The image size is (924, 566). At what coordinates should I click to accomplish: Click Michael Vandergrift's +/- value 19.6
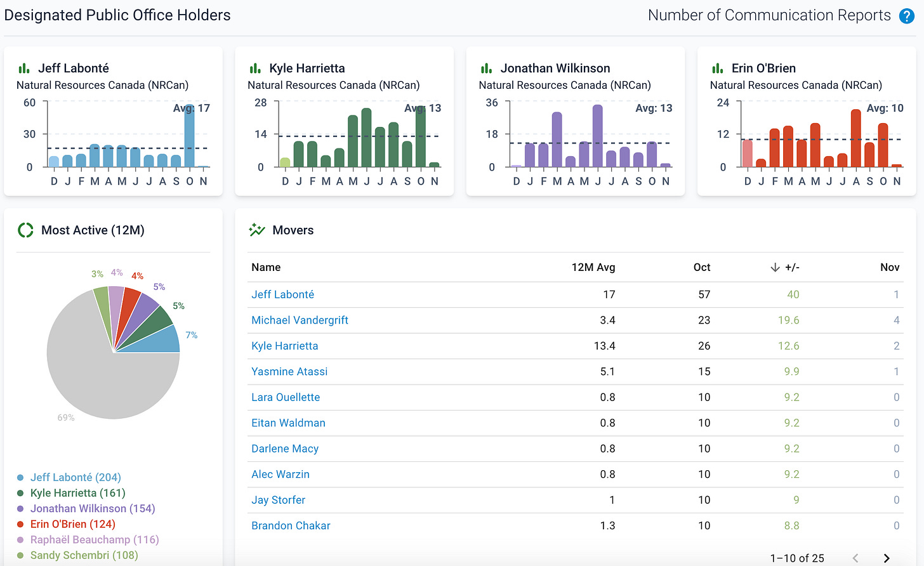pos(789,320)
